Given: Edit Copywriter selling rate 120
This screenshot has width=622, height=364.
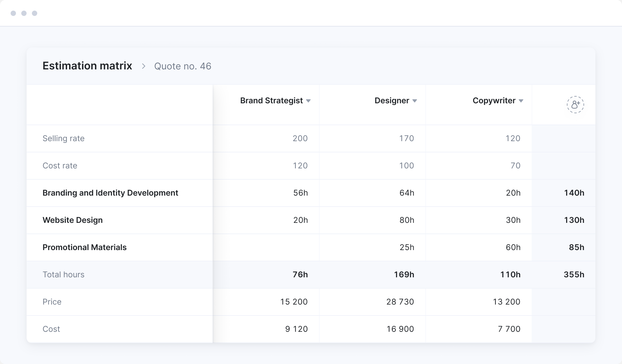Looking at the screenshot, I should pos(513,138).
